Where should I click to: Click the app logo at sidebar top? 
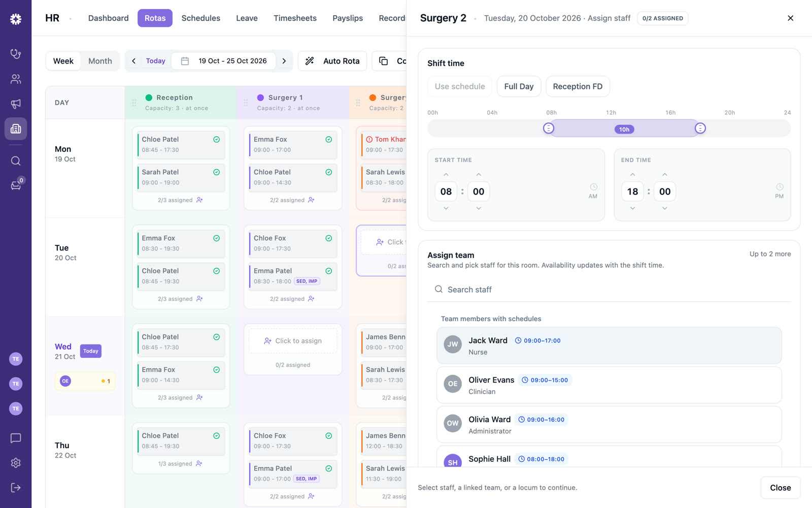[16, 19]
